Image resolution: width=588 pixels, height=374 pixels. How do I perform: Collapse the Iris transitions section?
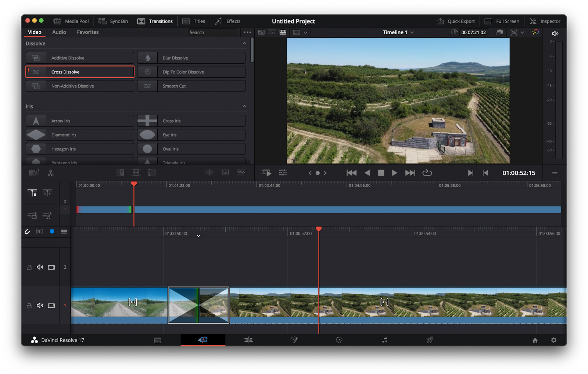(x=244, y=106)
